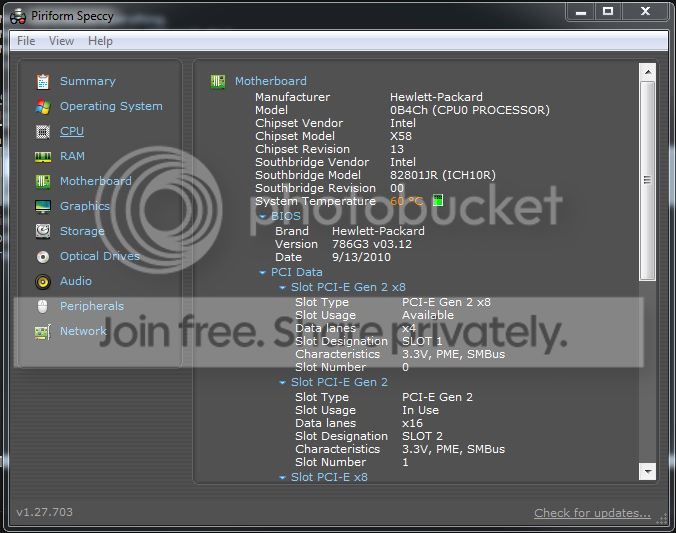Screen dimensions: 676x533
Task: Collapse the Slot PCI-E Gen 2 section
Action: point(282,383)
